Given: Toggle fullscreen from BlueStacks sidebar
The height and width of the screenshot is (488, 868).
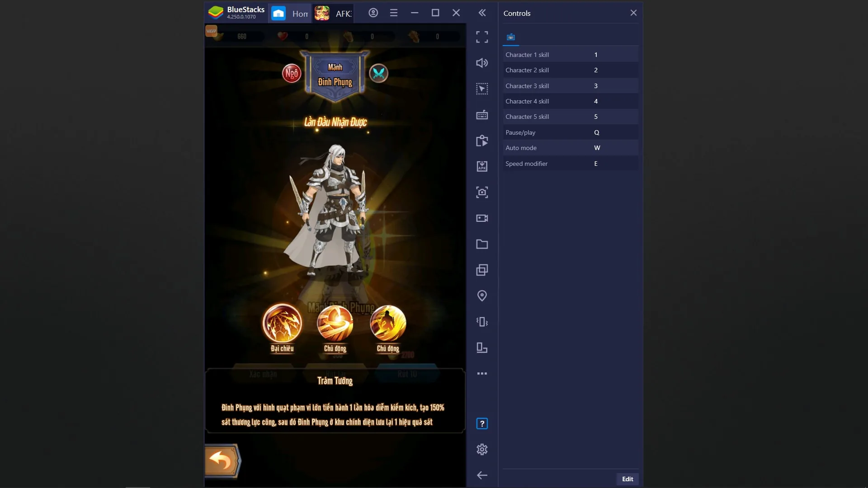Looking at the screenshot, I should point(482,37).
